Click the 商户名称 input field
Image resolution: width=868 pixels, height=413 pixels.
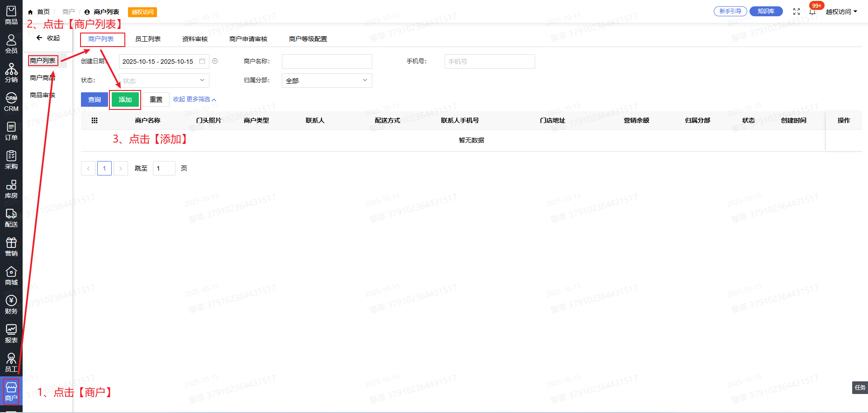327,62
